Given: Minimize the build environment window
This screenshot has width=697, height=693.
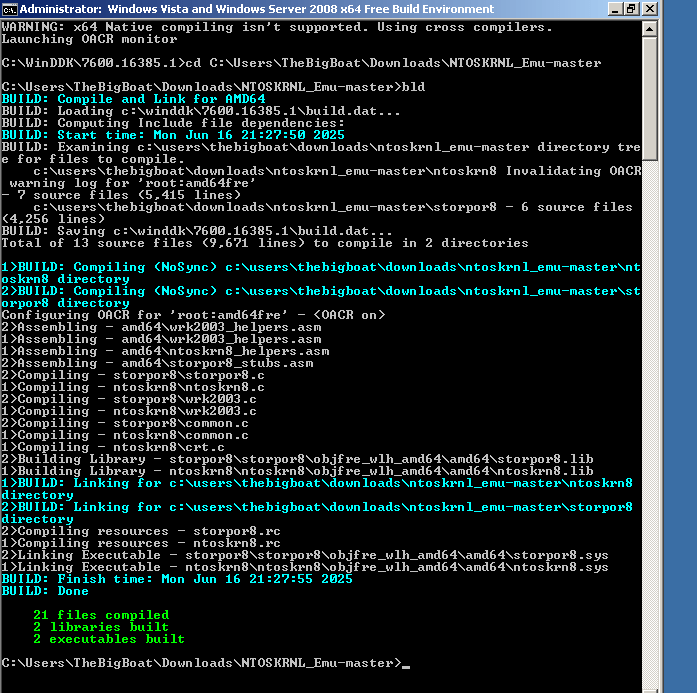Looking at the screenshot, I should tap(612, 9).
